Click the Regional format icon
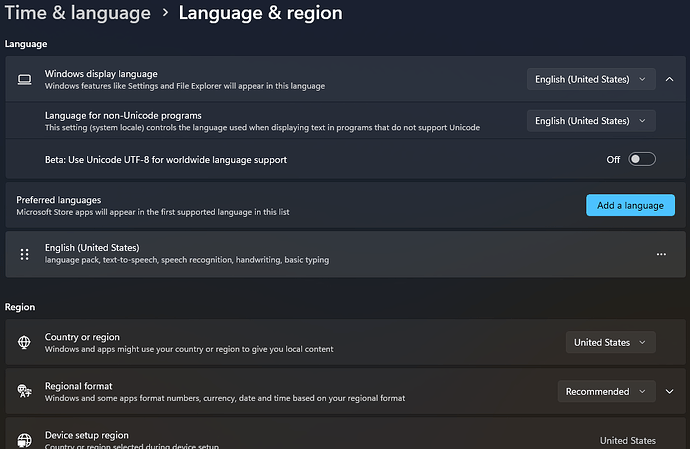This screenshot has width=690, height=449. click(24, 391)
